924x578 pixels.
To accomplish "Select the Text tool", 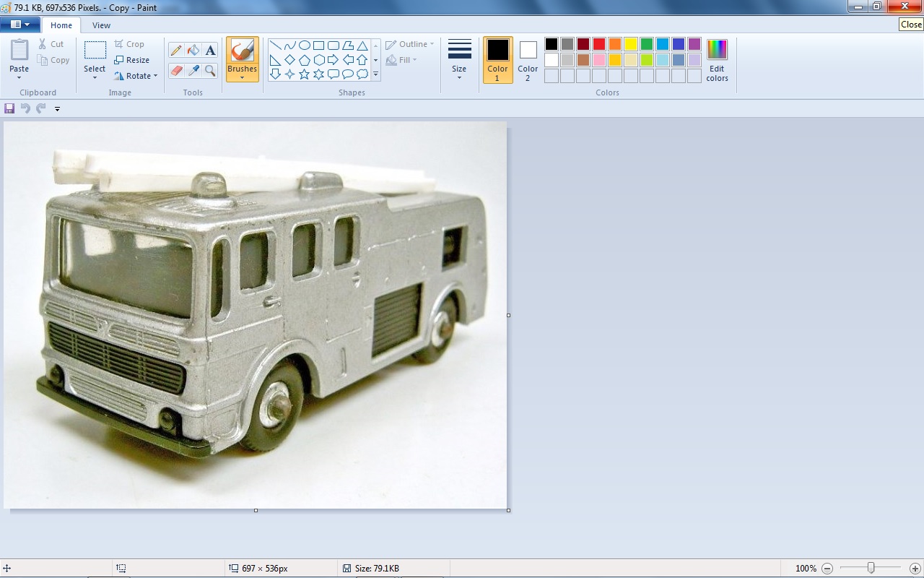I will 210,50.
